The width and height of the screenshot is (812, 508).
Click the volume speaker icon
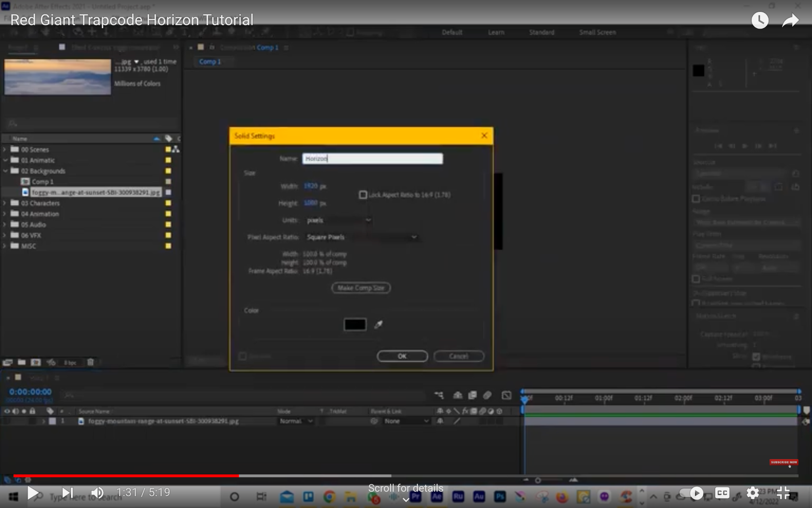(97, 493)
